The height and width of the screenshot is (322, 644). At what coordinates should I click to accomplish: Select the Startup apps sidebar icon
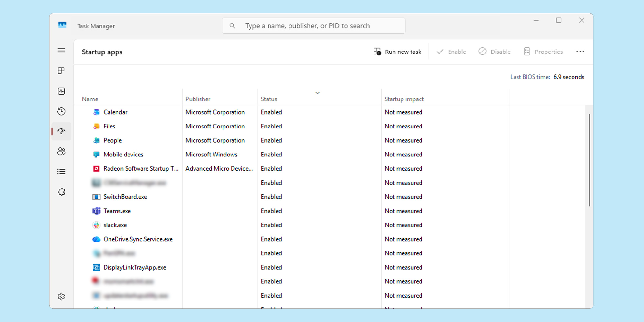point(61,131)
